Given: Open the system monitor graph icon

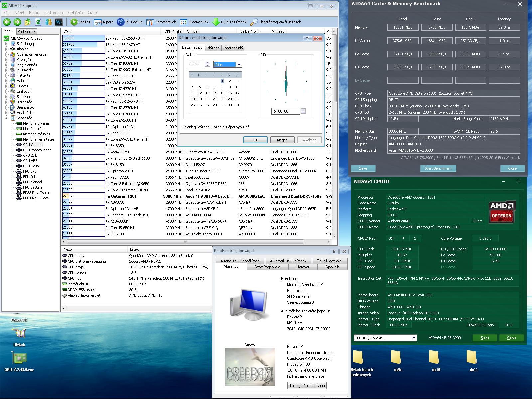Looking at the screenshot, I should click(x=59, y=22).
